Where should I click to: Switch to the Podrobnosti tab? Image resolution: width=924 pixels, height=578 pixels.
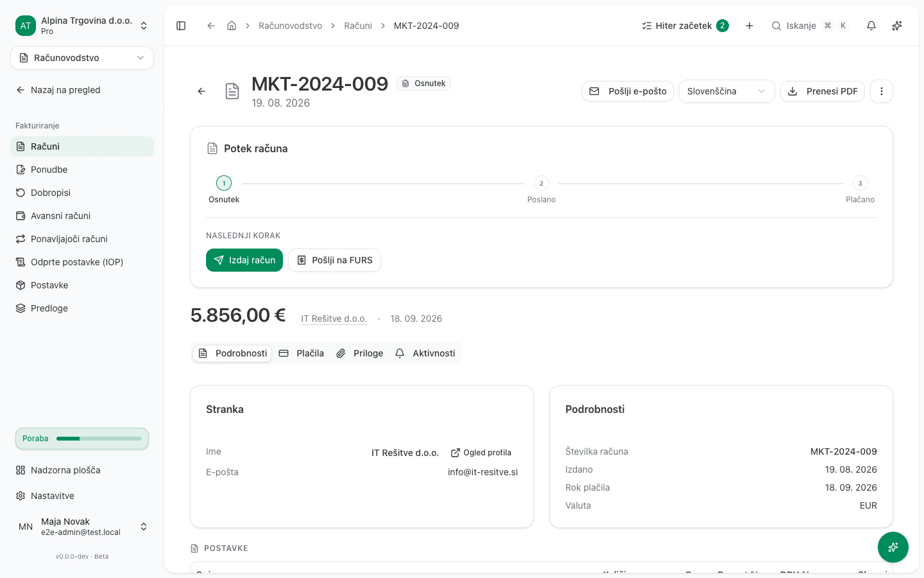coord(232,353)
